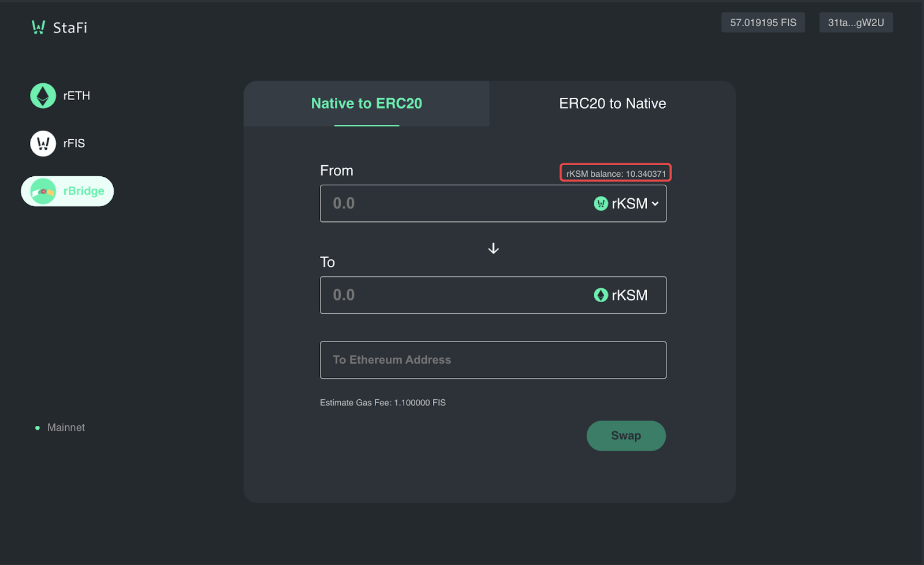Screen dimensions: 924x565
Task: Click the To Ethereum Address input field
Action: pos(493,360)
